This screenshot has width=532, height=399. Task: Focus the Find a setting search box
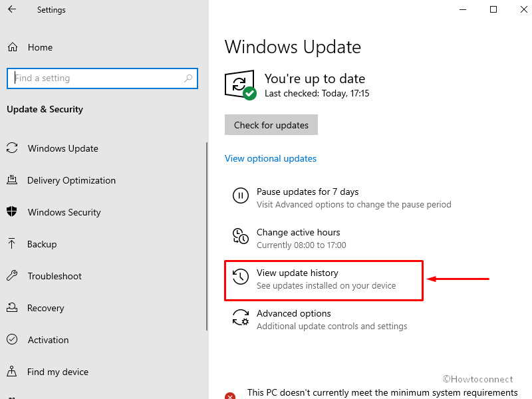point(102,78)
